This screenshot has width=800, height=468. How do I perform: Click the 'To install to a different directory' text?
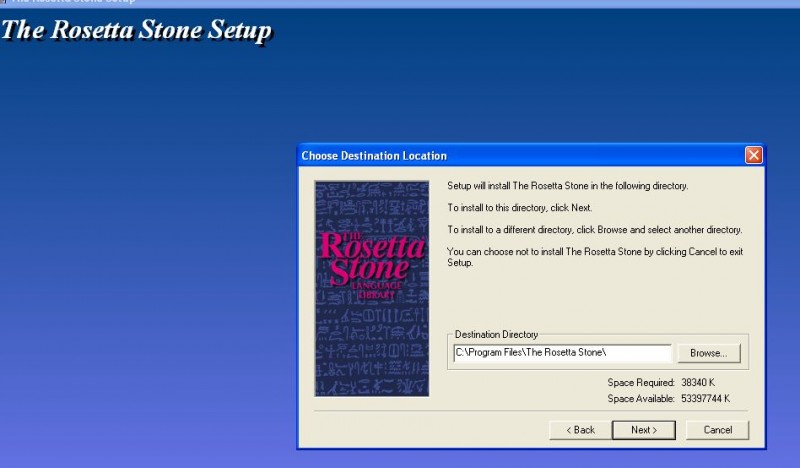(x=594, y=229)
